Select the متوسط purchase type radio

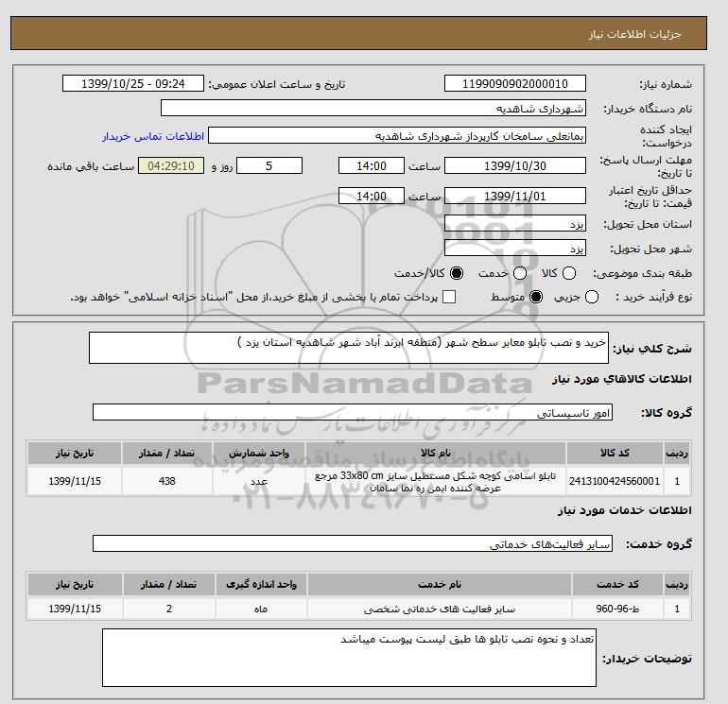(536, 297)
